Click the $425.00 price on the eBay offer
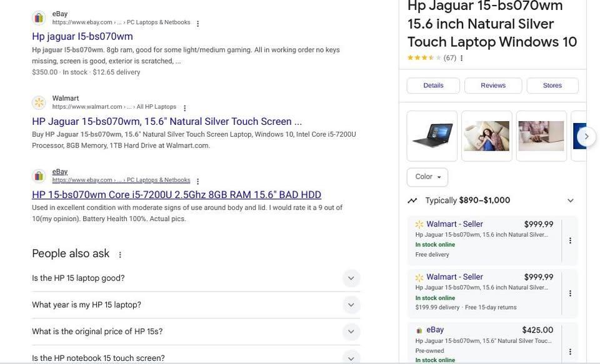This screenshot has height=364, width=600. (537, 330)
